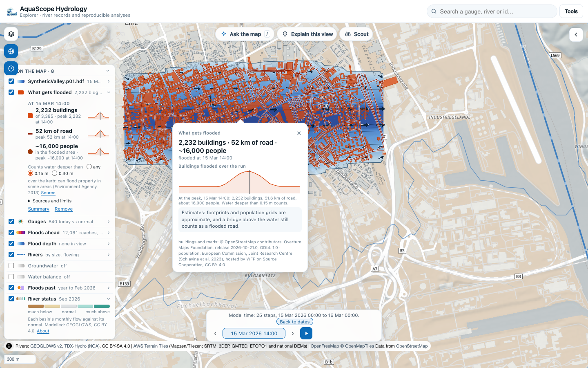Click the attribution info icon

(x=9, y=346)
